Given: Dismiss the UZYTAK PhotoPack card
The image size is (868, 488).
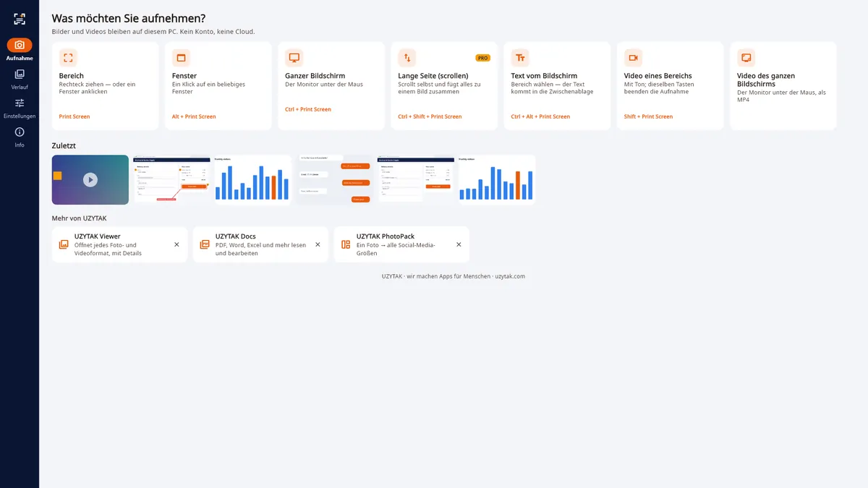Looking at the screenshot, I should [459, 244].
